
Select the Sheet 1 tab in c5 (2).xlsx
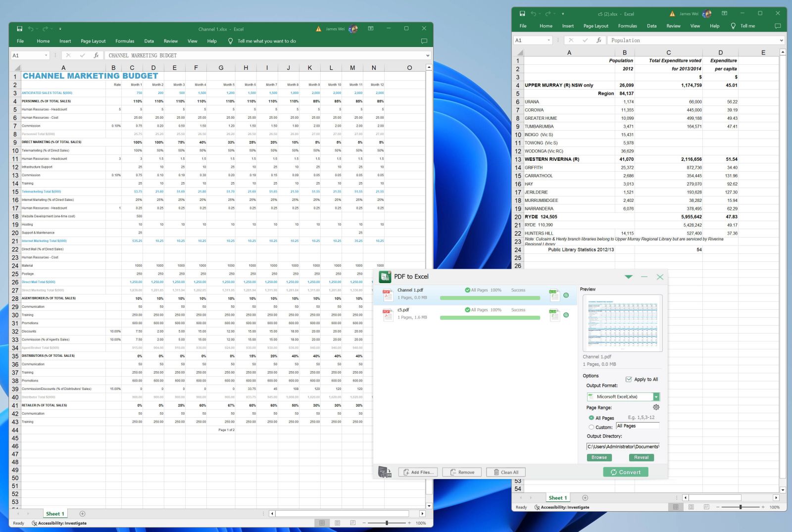pos(557,498)
